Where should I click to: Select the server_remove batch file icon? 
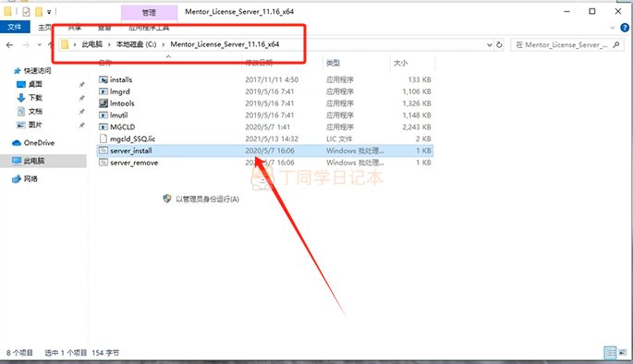[x=103, y=163]
